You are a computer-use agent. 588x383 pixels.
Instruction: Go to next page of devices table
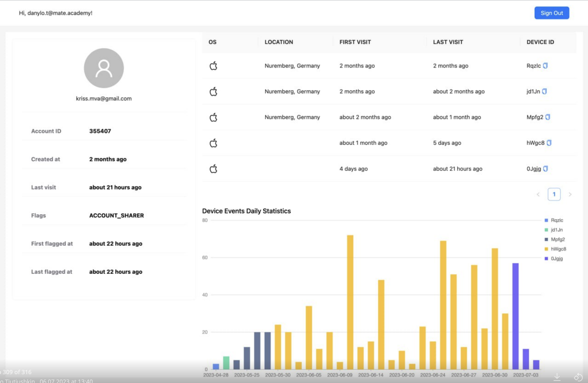(x=570, y=194)
